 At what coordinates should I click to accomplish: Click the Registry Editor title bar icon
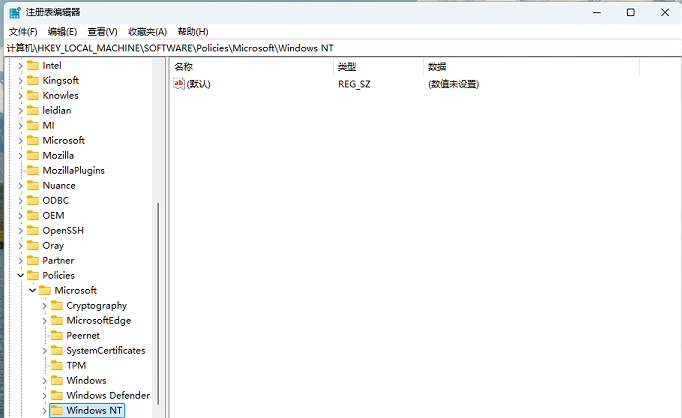coord(15,12)
